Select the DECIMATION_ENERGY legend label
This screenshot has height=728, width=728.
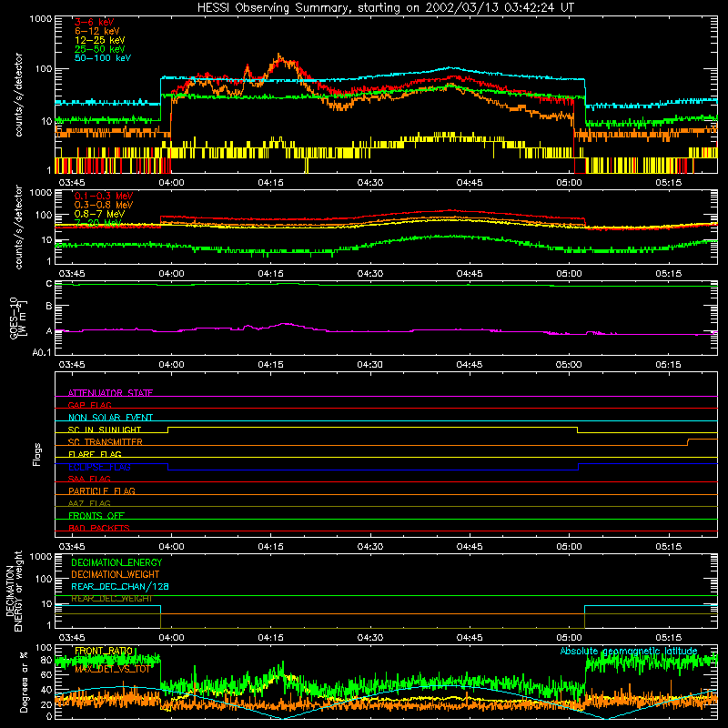tap(116, 562)
